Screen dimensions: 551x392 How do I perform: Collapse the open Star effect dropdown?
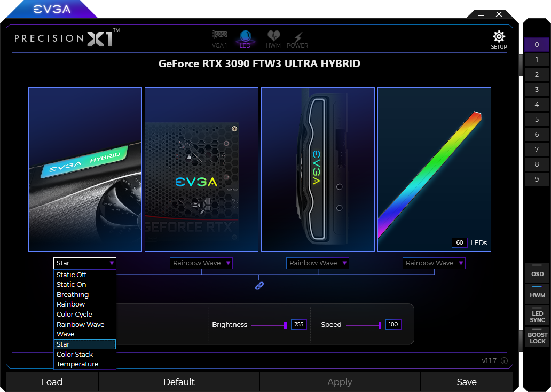pos(85,263)
